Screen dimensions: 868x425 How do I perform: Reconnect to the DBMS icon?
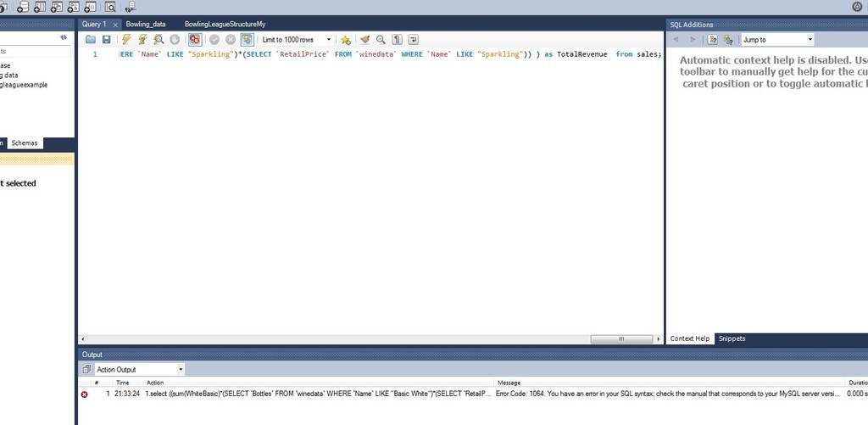[x=130, y=7]
